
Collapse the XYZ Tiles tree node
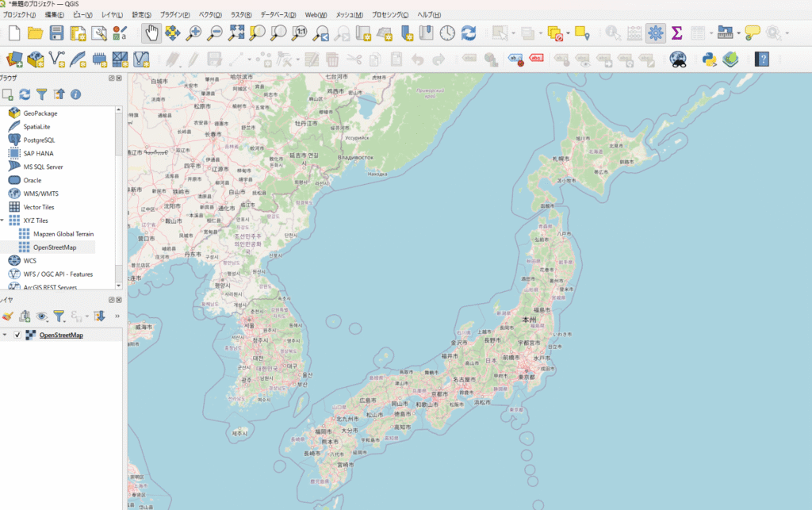tap(2, 220)
